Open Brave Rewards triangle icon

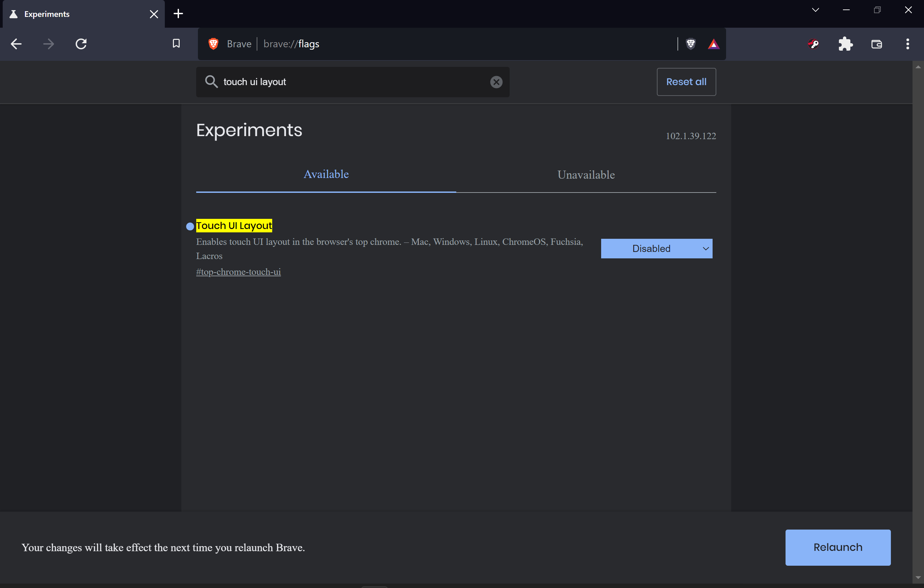[714, 44]
